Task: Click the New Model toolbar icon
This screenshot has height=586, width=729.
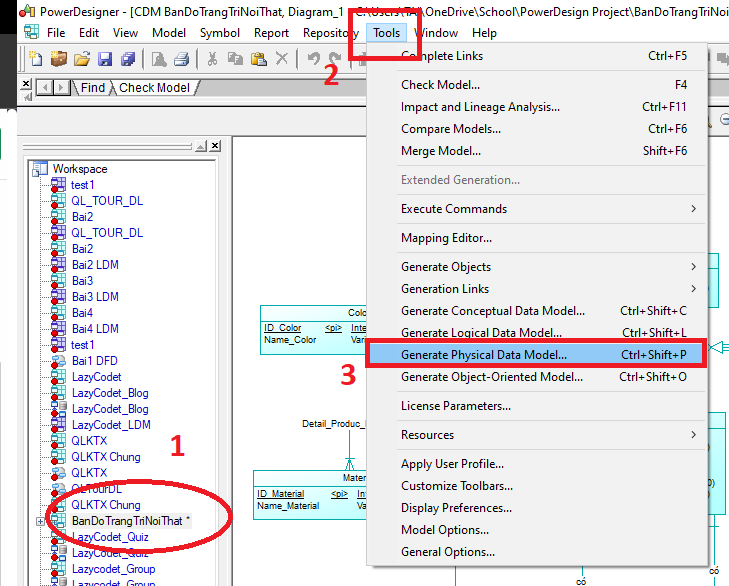Action: [36, 59]
